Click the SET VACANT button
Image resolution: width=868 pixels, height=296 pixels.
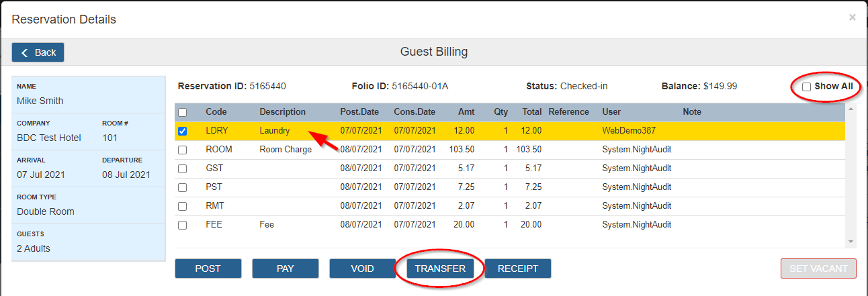coord(818,268)
